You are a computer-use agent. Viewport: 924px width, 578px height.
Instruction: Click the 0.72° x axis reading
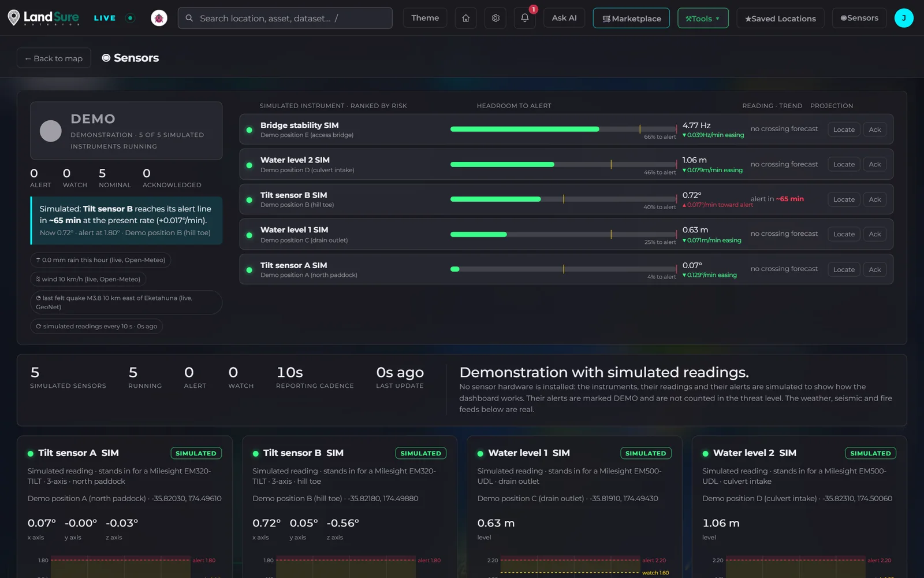(266, 523)
